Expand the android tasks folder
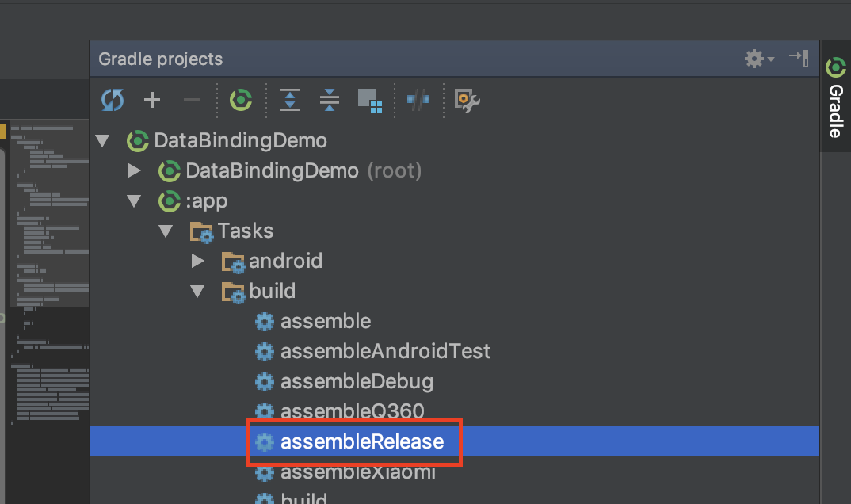 (198, 261)
